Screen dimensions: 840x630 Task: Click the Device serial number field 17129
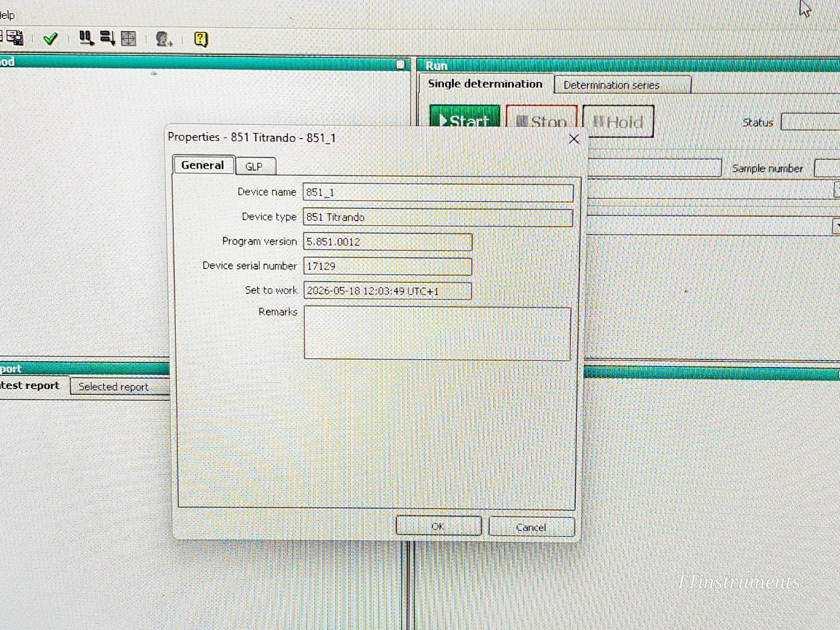coord(387,266)
